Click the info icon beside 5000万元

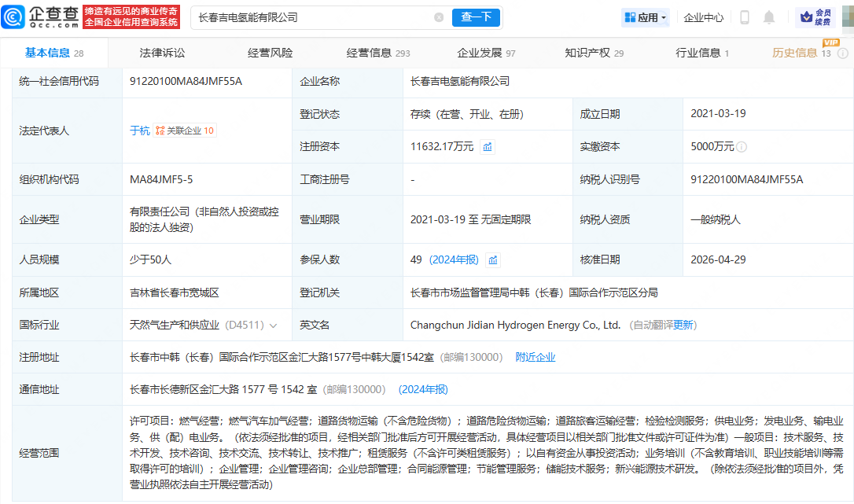coord(742,146)
